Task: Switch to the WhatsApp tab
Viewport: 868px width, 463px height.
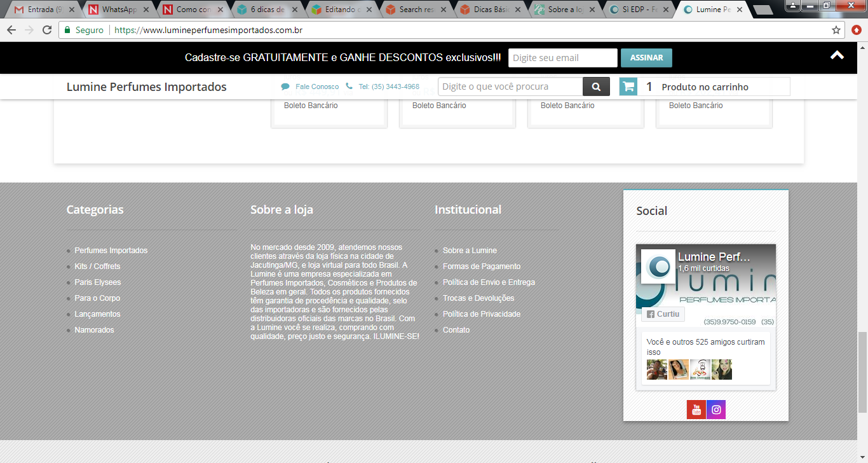Action: click(x=119, y=10)
